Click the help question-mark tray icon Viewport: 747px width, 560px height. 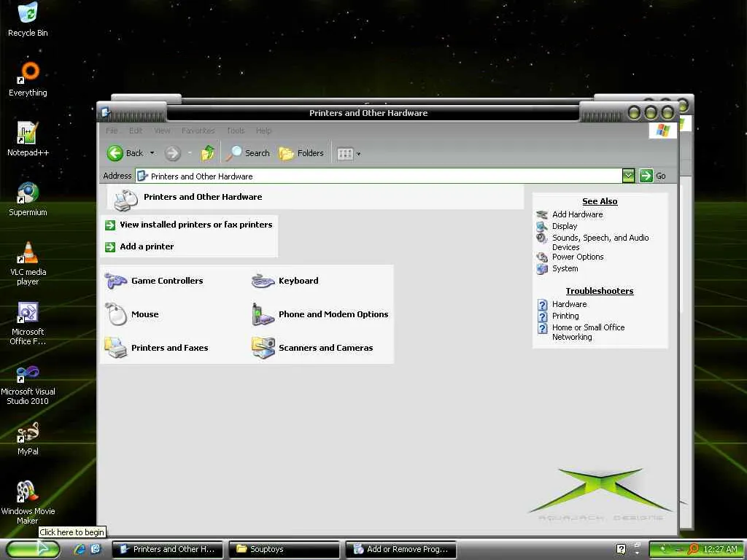pos(621,549)
